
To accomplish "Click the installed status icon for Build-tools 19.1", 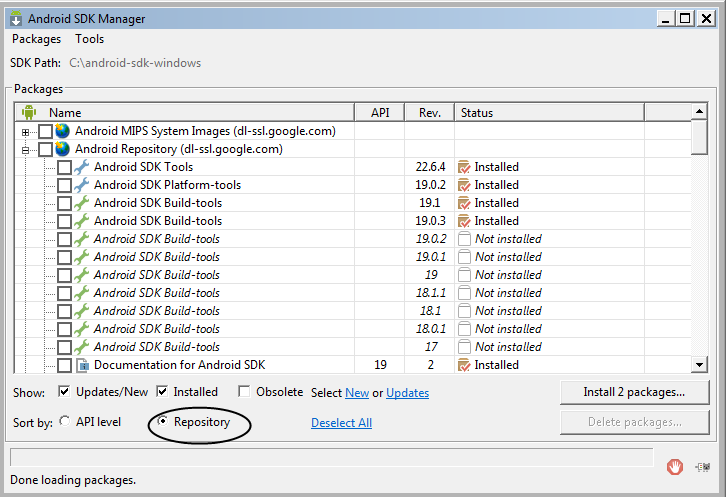I will click(464, 203).
